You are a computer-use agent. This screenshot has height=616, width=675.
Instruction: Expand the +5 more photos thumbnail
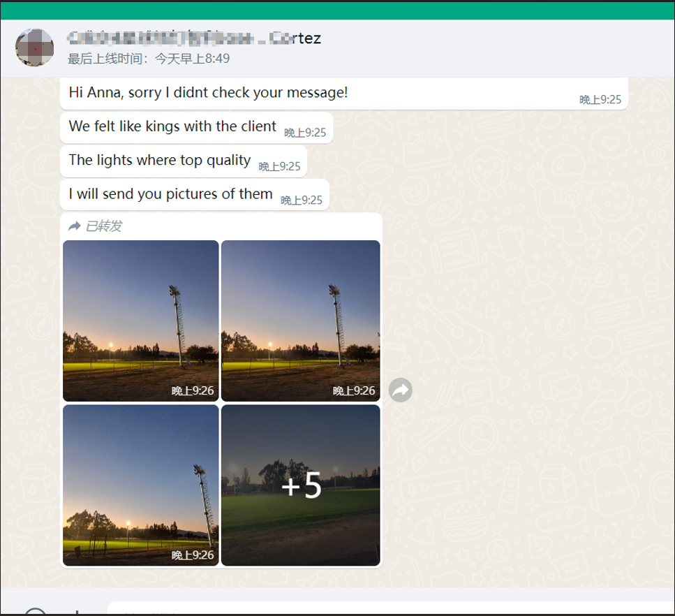click(300, 485)
